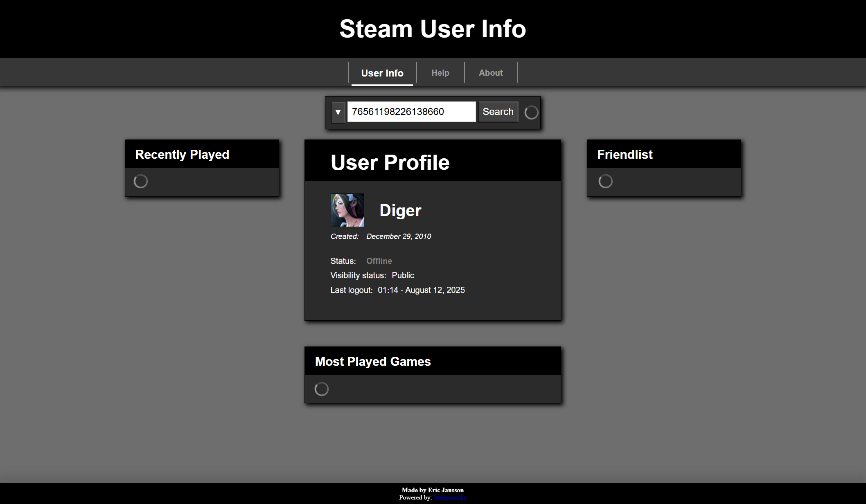This screenshot has height=504, width=866.
Task: Click the Search button
Action: (498, 112)
